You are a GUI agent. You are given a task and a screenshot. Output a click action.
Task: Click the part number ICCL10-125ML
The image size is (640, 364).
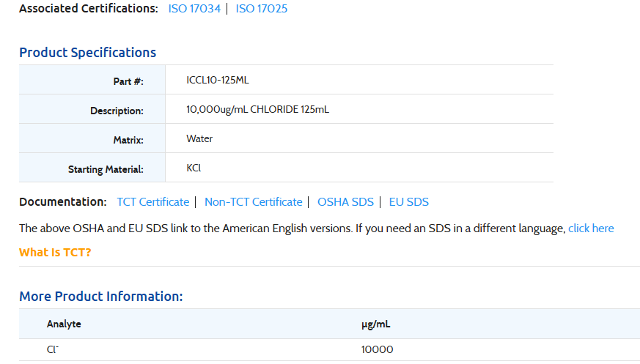point(223,80)
